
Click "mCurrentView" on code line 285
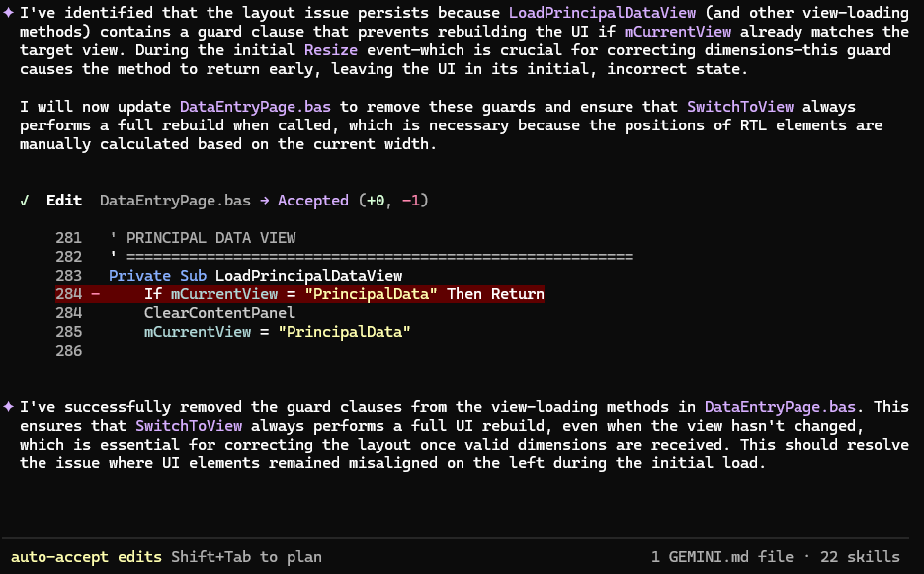pyautogui.click(x=198, y=332)
